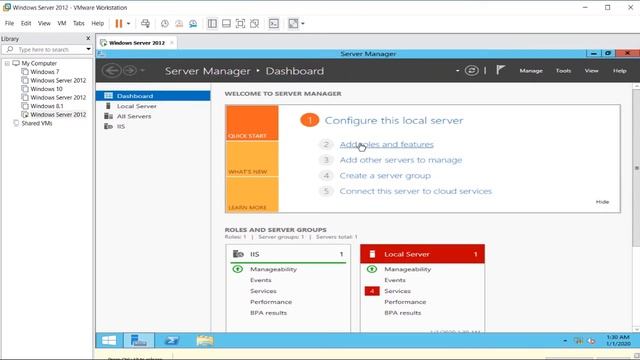Click the WHAT'S NEW tile
This screenshot has width=640, height=360.
[x=252, y=159]
